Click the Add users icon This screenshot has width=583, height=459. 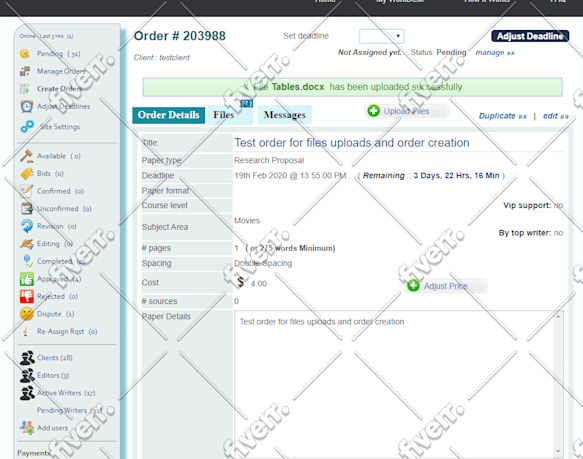point(27,428)
